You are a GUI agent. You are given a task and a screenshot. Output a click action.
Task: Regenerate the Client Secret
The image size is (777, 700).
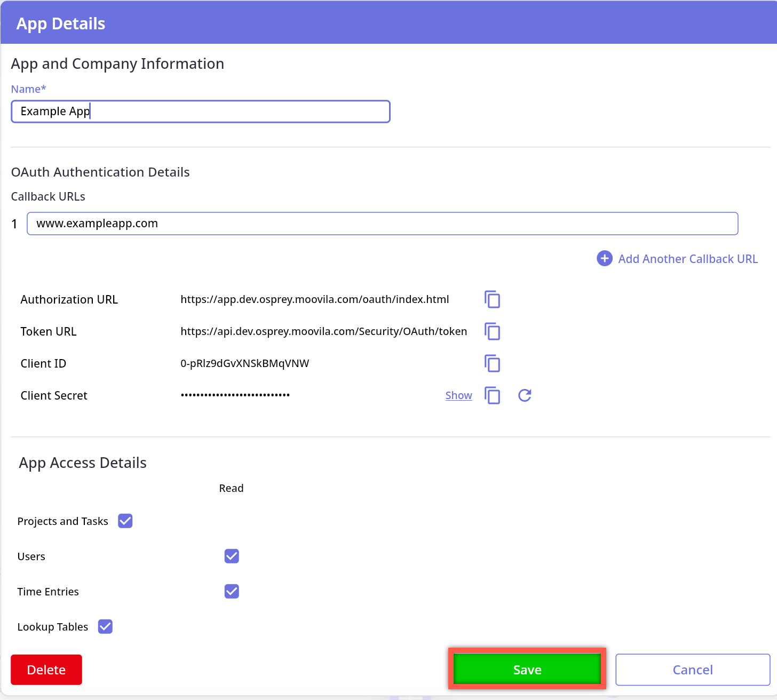pyautogui.click(x=525, y=395)
